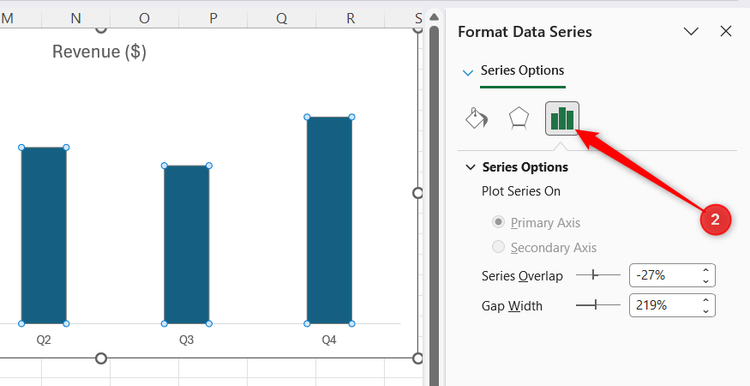Select column N header
750x386 pixels.
point(76,18)
